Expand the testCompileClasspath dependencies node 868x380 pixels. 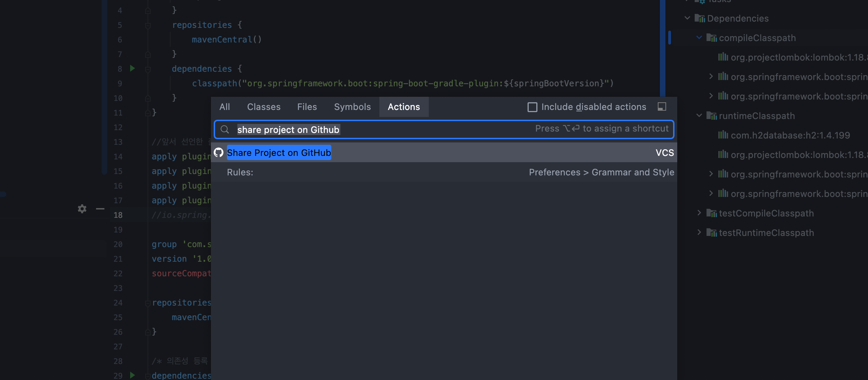click(x=700, y=212)
